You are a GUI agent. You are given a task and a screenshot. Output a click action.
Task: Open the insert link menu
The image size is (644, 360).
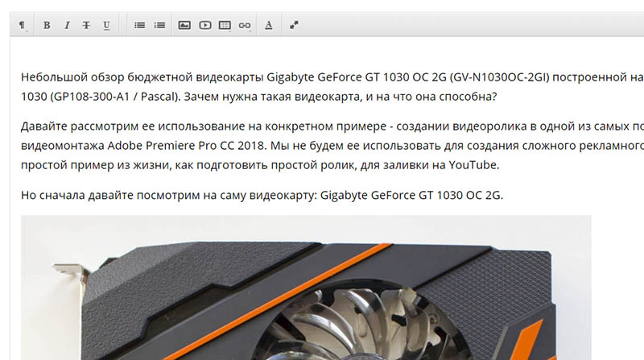coord(245,26)
